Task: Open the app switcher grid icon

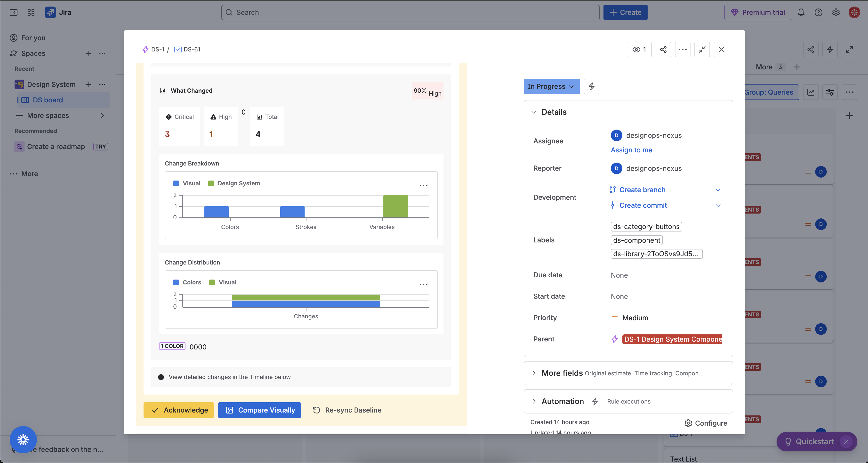Action: point(31,12)
